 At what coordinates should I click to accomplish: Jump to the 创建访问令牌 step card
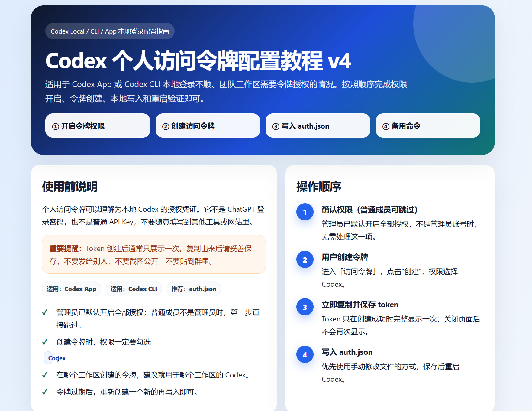[x=208, y=126]
